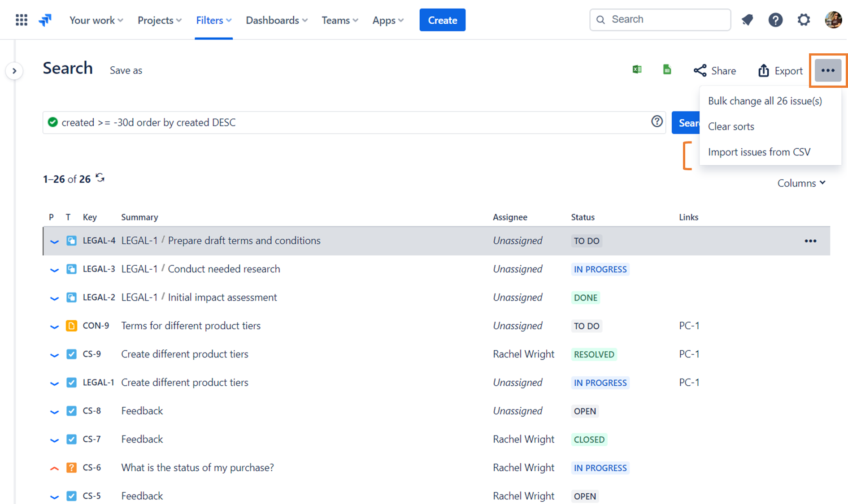Viewport: 848px width, 504px height.
Task: Click the Jira logo
Action: [x=45, y=20]
